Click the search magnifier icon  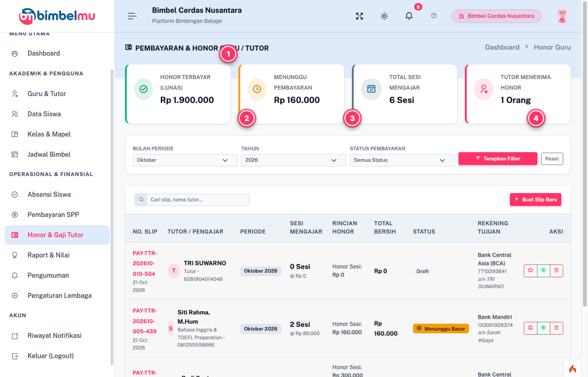point(141,200)
